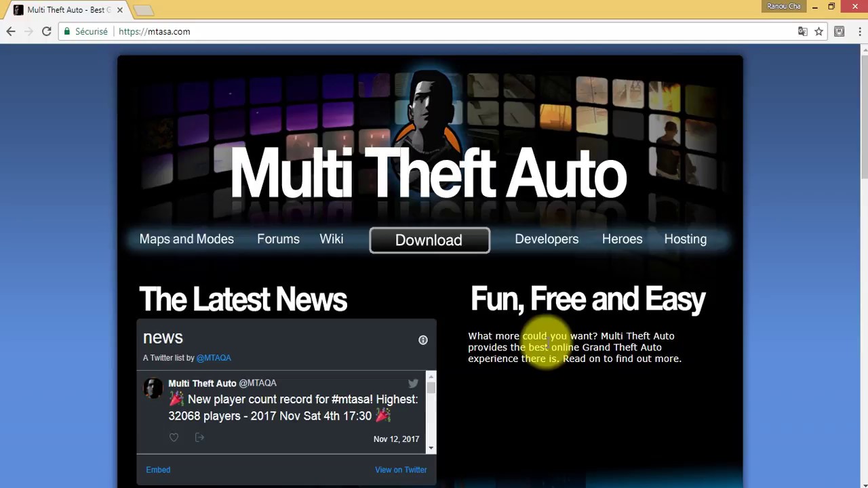Click the green secure padlock icon
868x488 pixels.
tap(66, 31)
